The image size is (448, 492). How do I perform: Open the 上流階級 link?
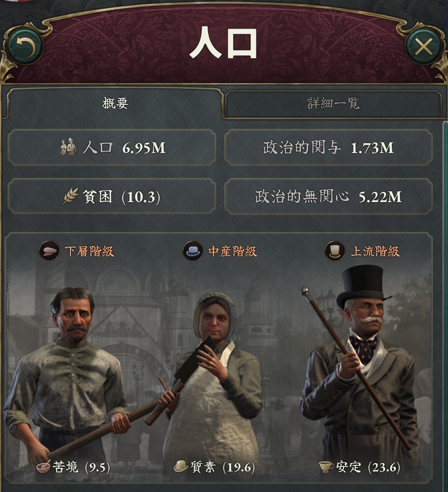(x=375, y=251)
